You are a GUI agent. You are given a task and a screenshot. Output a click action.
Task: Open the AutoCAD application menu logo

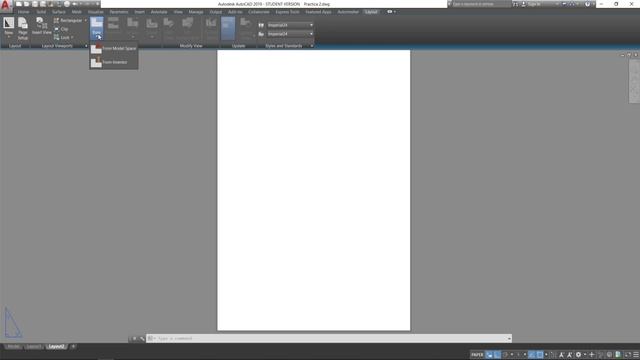pyautogui.click(x=5, y=5)
